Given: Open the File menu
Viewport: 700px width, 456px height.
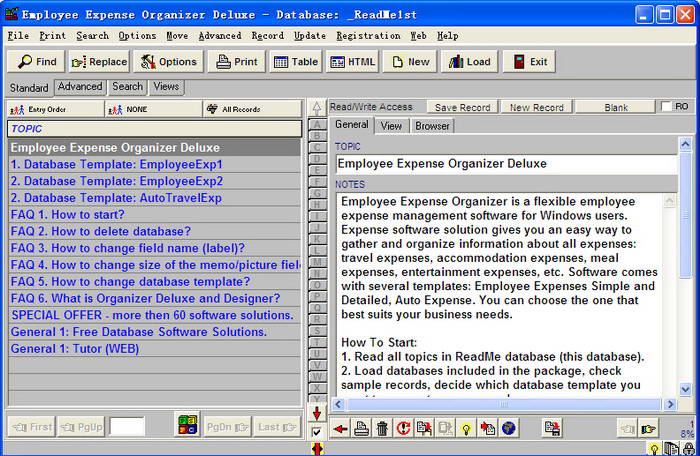Looking at the screenshot, I should point(18,36).
